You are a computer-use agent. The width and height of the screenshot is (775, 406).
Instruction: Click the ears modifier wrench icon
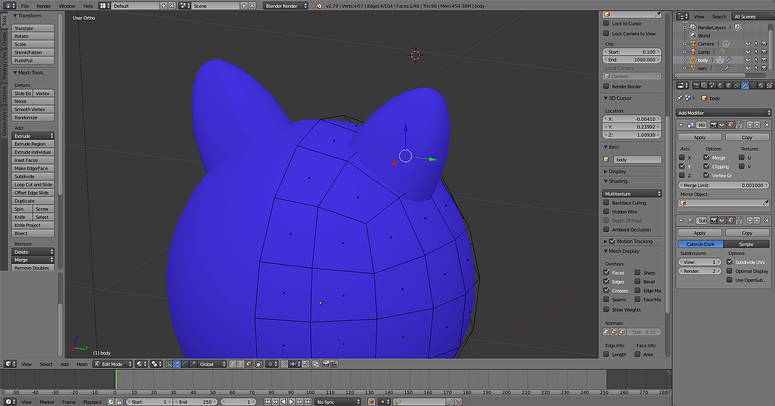728,68
